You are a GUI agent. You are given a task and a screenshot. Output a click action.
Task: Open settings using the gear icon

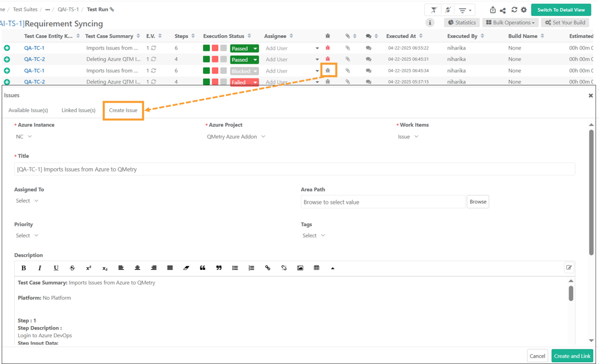522,10
